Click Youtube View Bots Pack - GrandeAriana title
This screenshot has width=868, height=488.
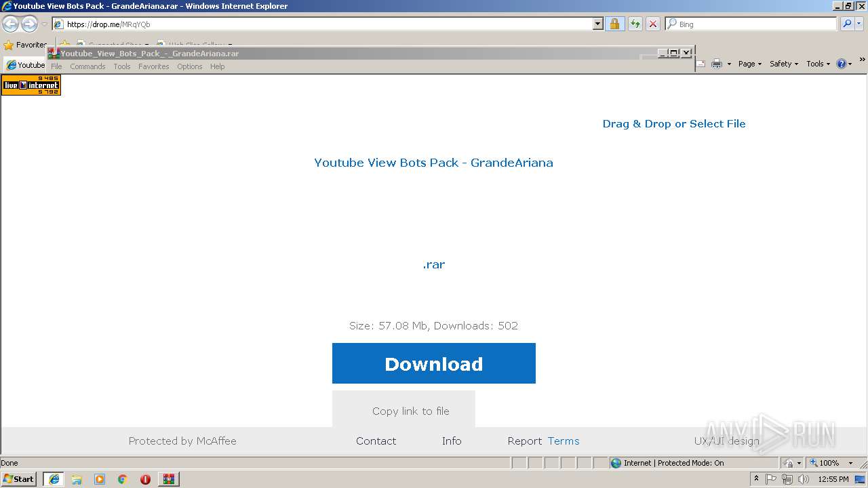pyautogui.click(x=433, y=163)
